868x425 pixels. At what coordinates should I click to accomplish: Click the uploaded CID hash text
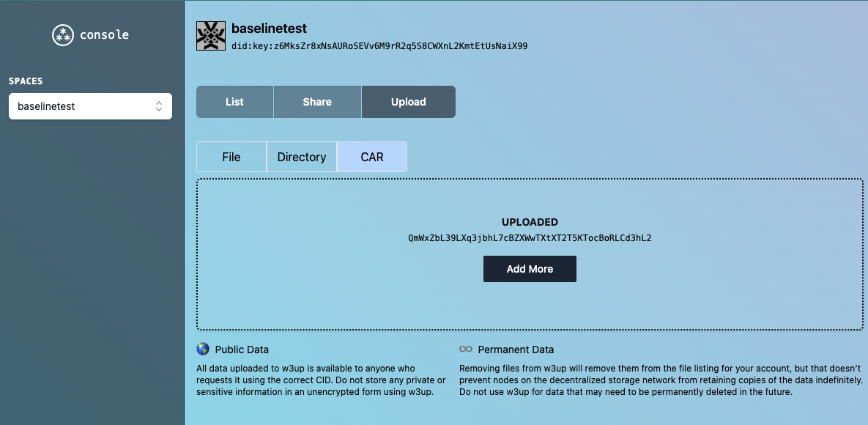pyautogui.click(x=530, y=238)
